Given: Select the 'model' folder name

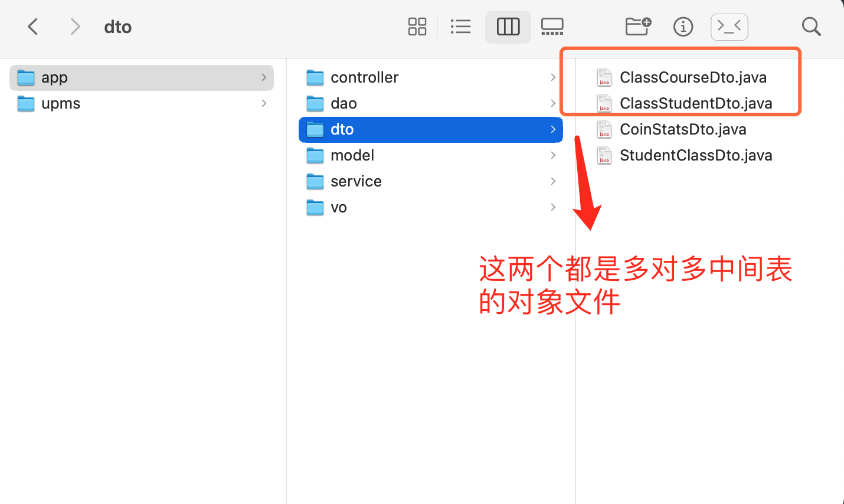Looking at the screenshot, I should (352, 155).
